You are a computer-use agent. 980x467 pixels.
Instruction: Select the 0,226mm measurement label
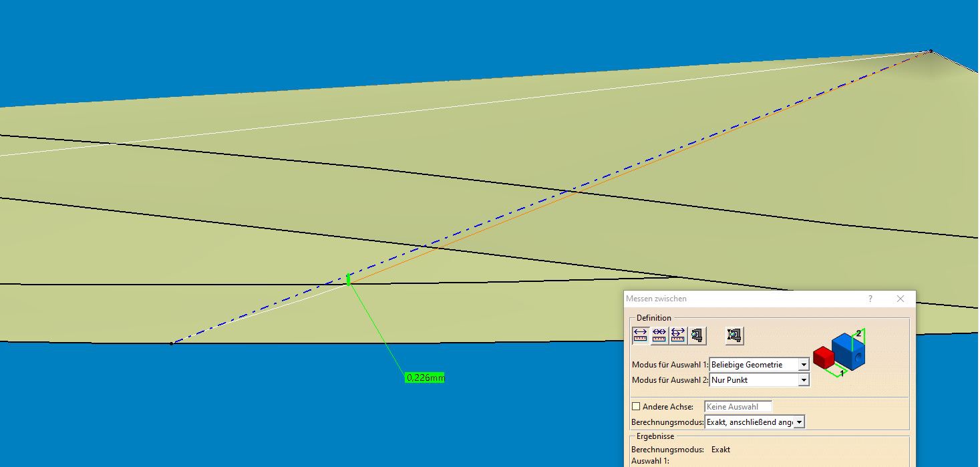click(x=425, y=378)
